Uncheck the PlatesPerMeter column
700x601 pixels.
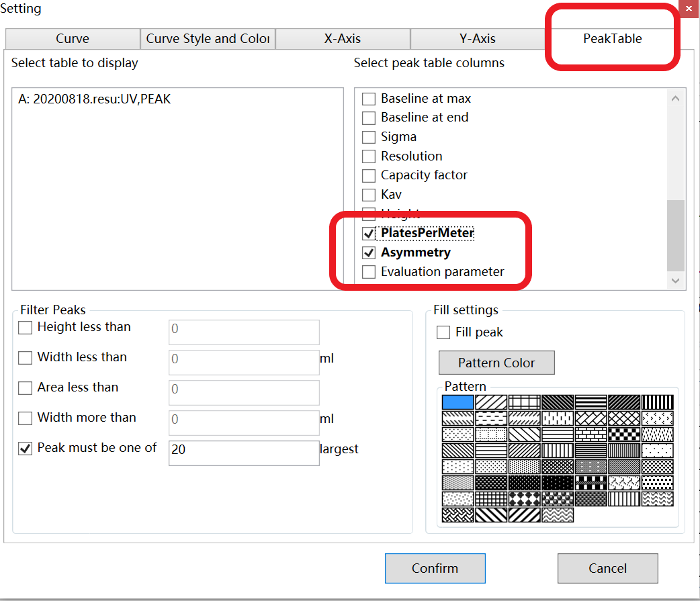click(x=368, y=234)
